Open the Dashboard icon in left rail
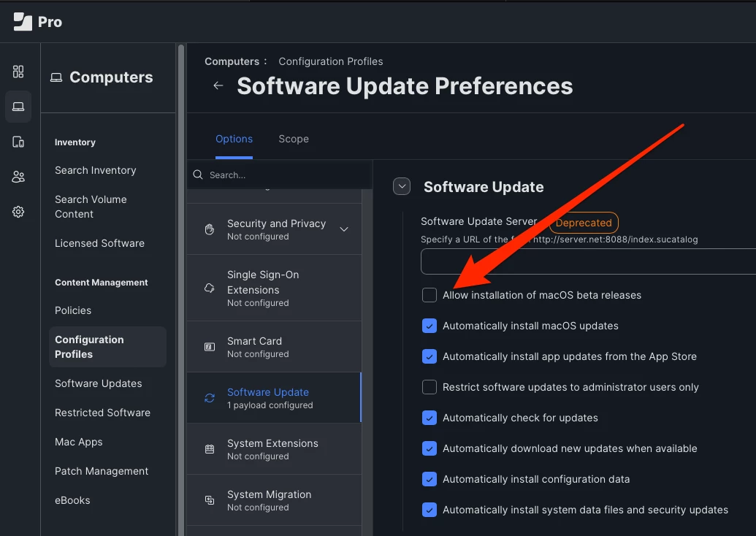Screen dimensions: 756x536 click(18, 72)
